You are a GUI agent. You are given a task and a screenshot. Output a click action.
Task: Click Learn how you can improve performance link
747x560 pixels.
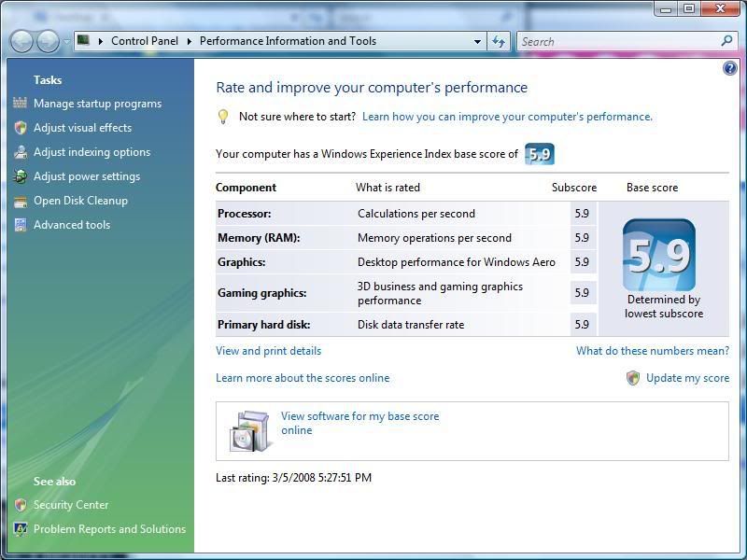[x=507, y=117]
